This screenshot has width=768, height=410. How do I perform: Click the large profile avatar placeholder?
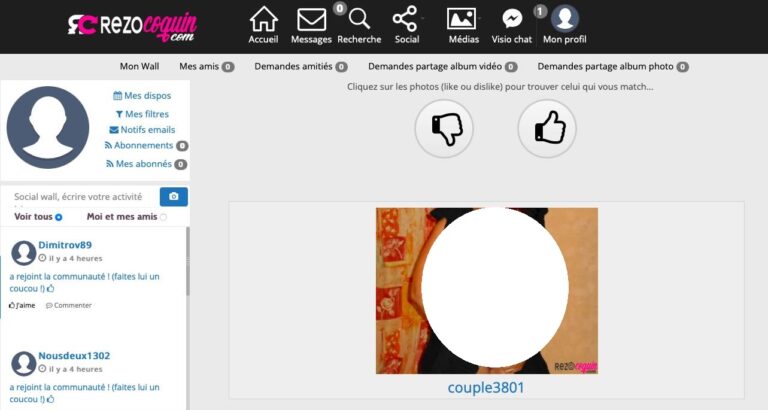click(x=48, y=128)
